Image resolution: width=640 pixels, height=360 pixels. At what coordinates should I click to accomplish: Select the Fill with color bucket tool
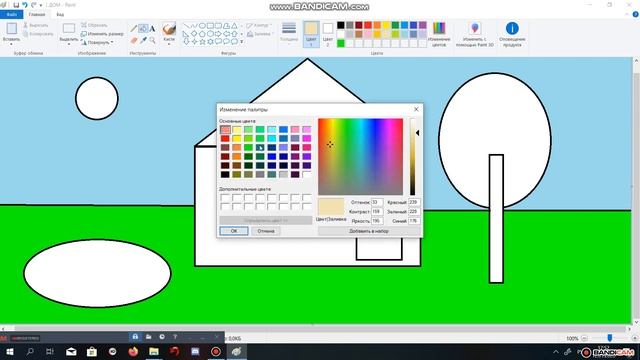[143, 29]
